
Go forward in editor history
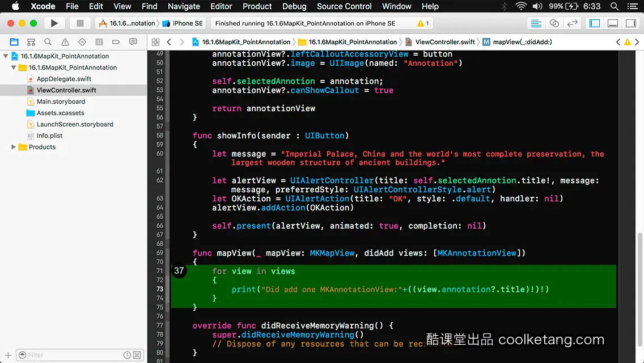182,42
